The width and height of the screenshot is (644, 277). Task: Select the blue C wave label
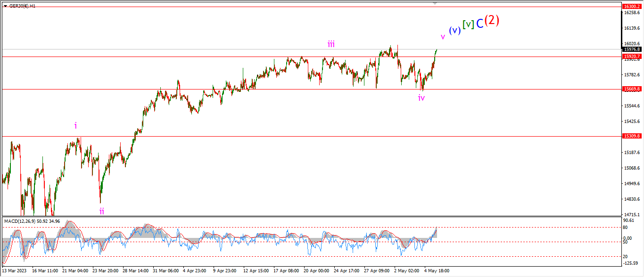(x=479, y=24)
